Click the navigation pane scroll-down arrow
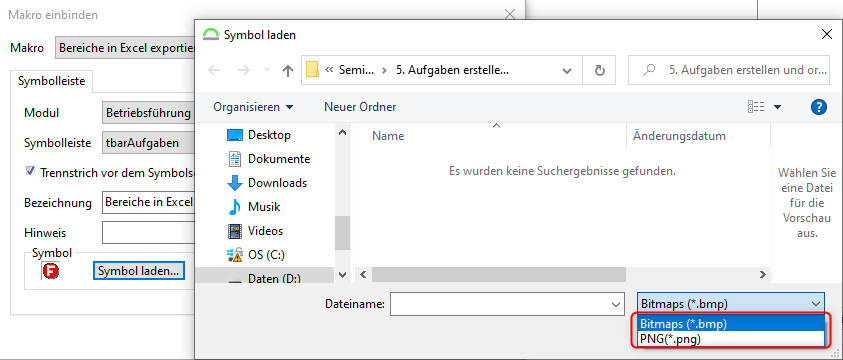The image size is (843, 360). pos(342,275)
